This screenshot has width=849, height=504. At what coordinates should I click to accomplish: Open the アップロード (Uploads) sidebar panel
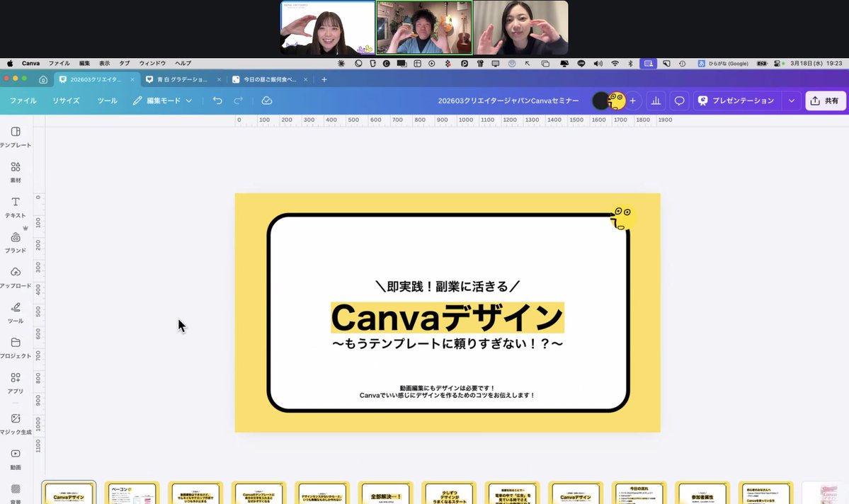pos(16,277)
